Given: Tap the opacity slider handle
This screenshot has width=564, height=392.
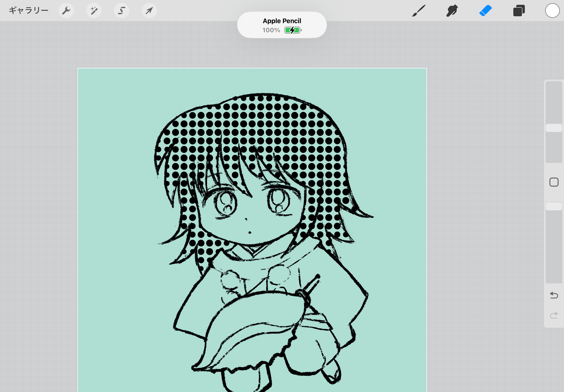Looking at the screenshot, I should tap(554, 206).
